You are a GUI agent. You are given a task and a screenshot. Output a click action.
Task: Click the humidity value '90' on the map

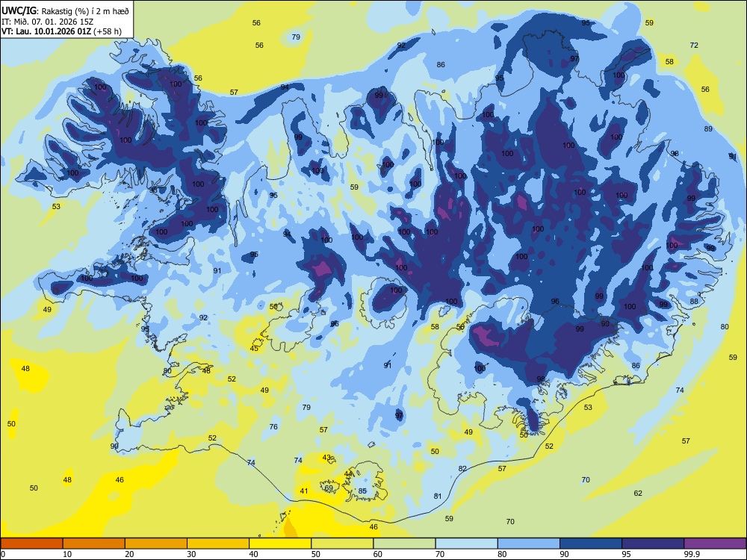pyautogui.click(x=114, y=447)
